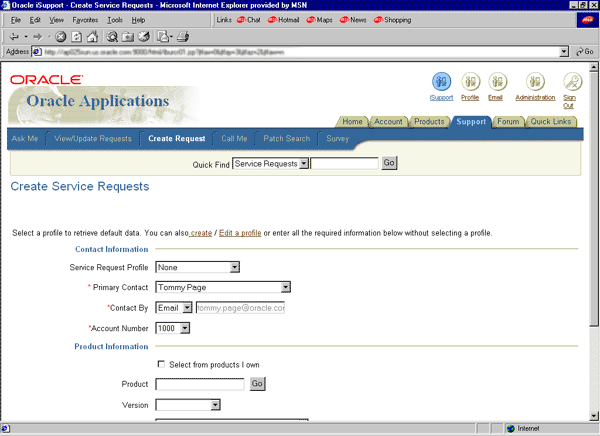This screenshot has height=436, width=600.
Task: Select the Support tab
Action: (471, 122)
